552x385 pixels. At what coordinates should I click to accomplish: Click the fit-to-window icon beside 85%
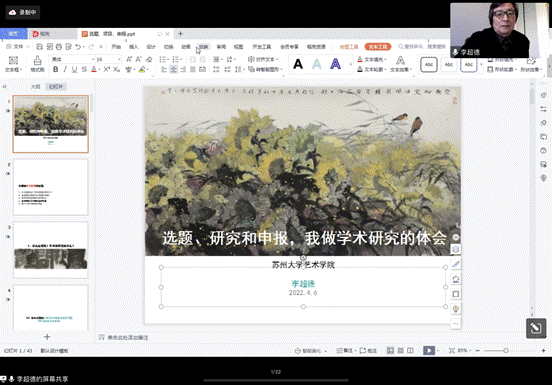pyautogui.click(x=452, y=351)
